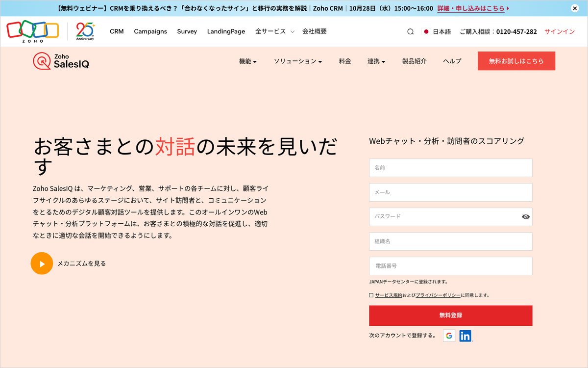Open the サービス規約 link
The width and height of the screenshot is (588, 368).
(389, 295)
